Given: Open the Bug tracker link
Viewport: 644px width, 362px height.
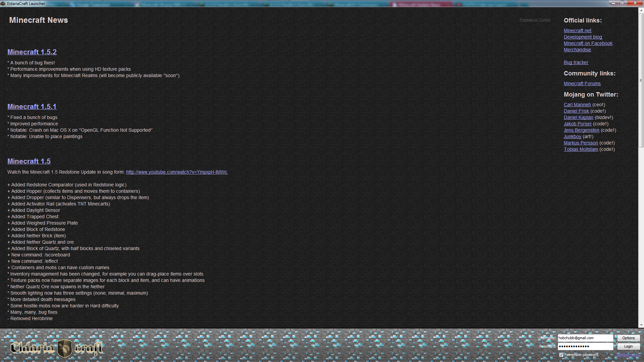Looking at the screenshot, I should pyautogui.click(x=576, y=62).
